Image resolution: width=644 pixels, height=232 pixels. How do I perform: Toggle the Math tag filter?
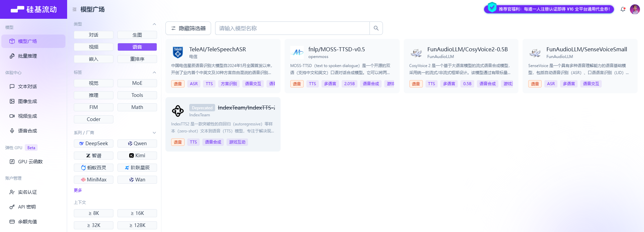(137, 107)
